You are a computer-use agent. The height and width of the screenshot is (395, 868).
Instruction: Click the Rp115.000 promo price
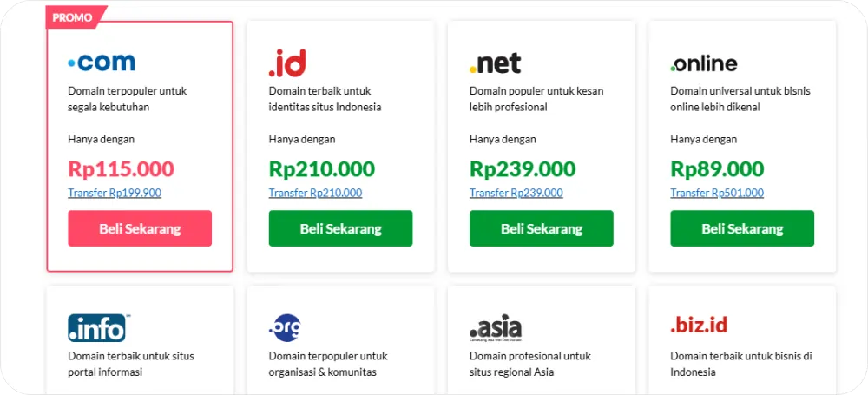click(x=122, y=169)
